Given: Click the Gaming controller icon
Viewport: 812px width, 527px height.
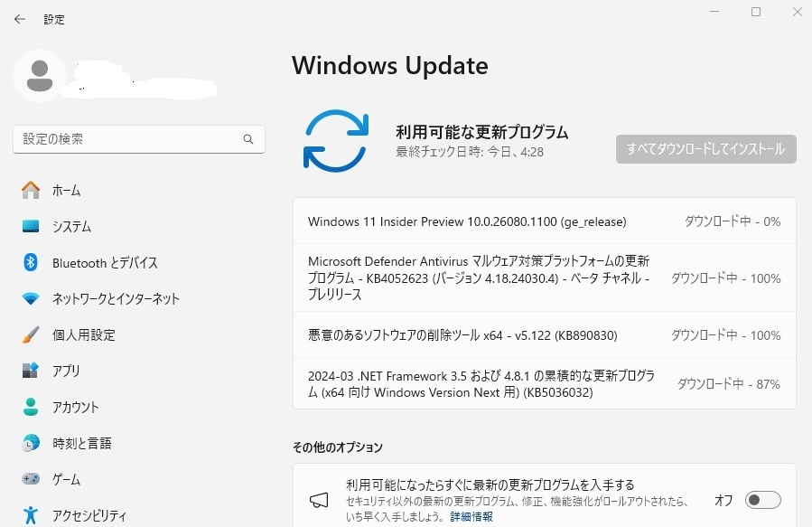Looking at the screenshot, I should [31, 479].
